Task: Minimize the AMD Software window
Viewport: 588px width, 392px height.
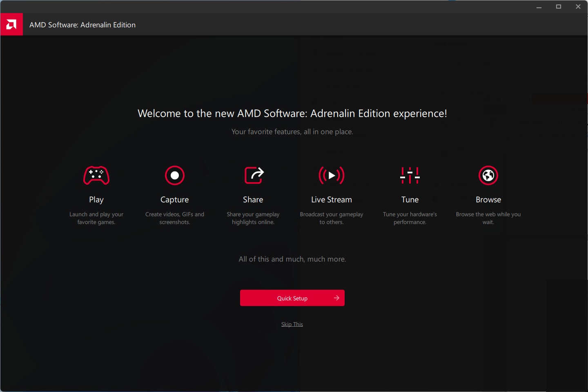Action: click(x=539, y=7)
